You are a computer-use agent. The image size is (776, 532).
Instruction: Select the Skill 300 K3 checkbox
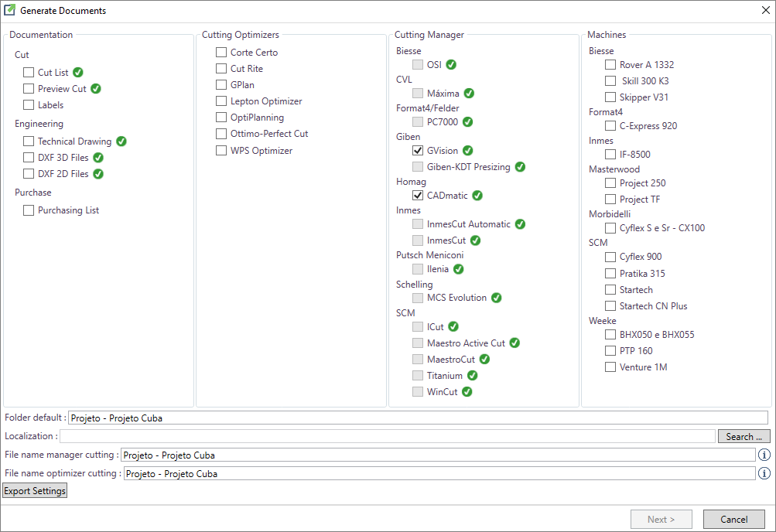(x=610, y=81)
